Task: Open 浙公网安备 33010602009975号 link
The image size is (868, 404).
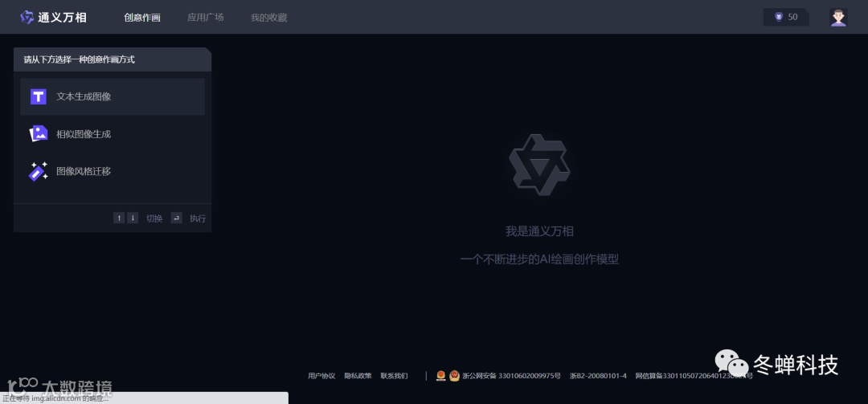Action: click(511, 376)
